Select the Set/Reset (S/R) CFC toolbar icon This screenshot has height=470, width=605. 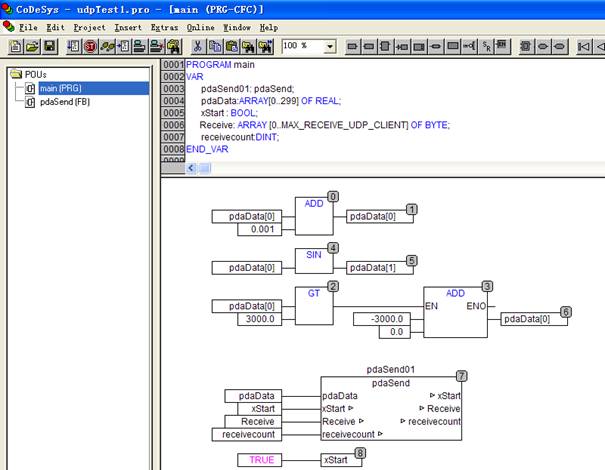487,46
